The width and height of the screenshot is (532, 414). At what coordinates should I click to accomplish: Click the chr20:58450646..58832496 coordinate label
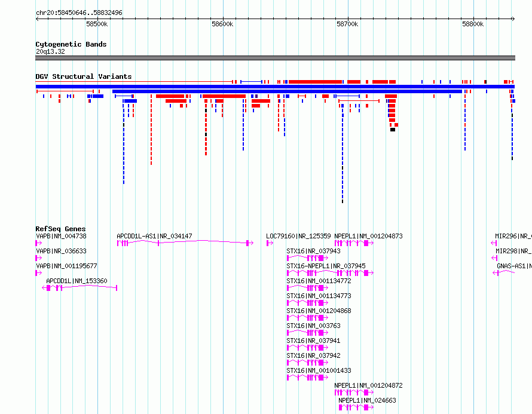[79, 13]
